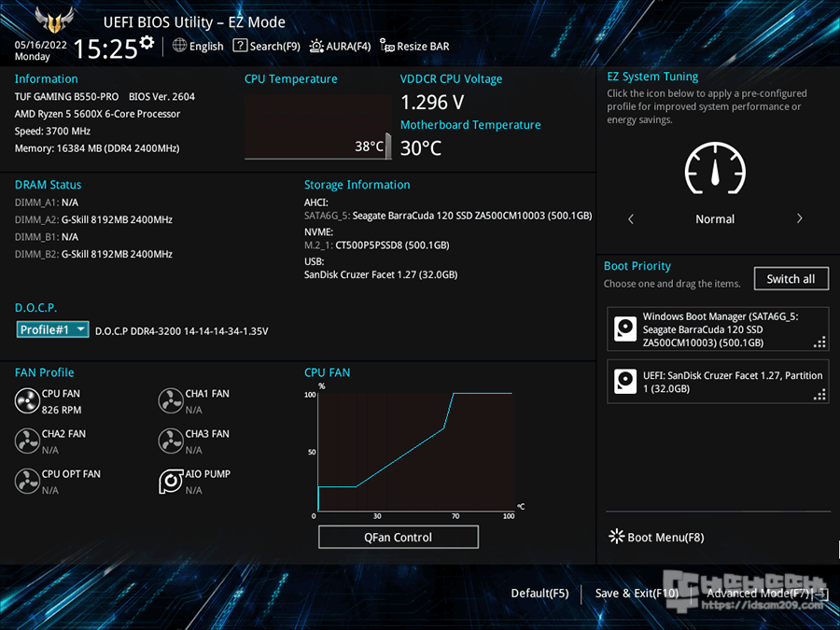
Task: Select the CHA1 FAN icon
Action: [171, 400]
